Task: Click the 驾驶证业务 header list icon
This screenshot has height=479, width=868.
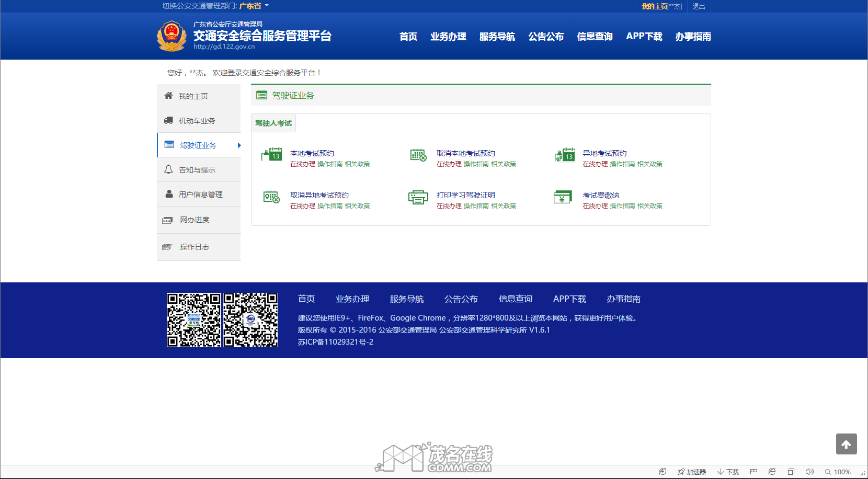Action: pos(261,95)
